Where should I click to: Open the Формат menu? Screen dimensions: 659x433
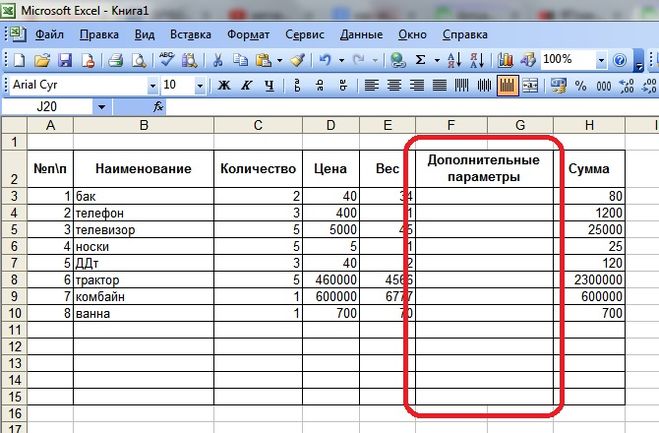click(x=248, y=34)
